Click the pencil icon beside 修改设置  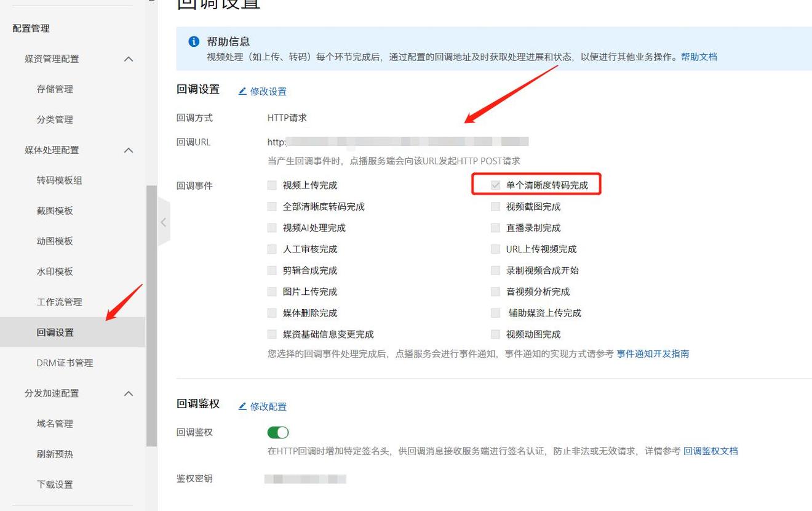tap(242, 91)
